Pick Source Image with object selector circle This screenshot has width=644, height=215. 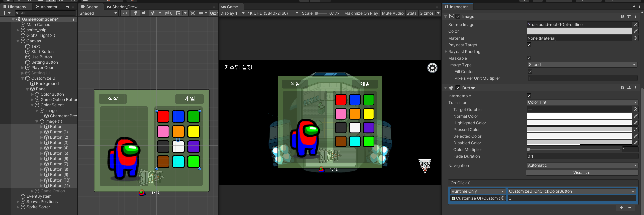(635, 24)
